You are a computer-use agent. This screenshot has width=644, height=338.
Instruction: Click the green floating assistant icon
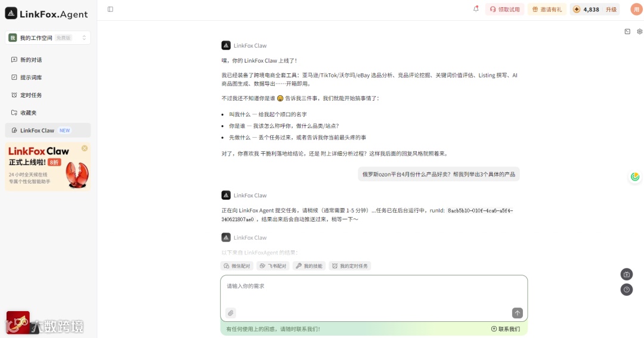(635, 176)
